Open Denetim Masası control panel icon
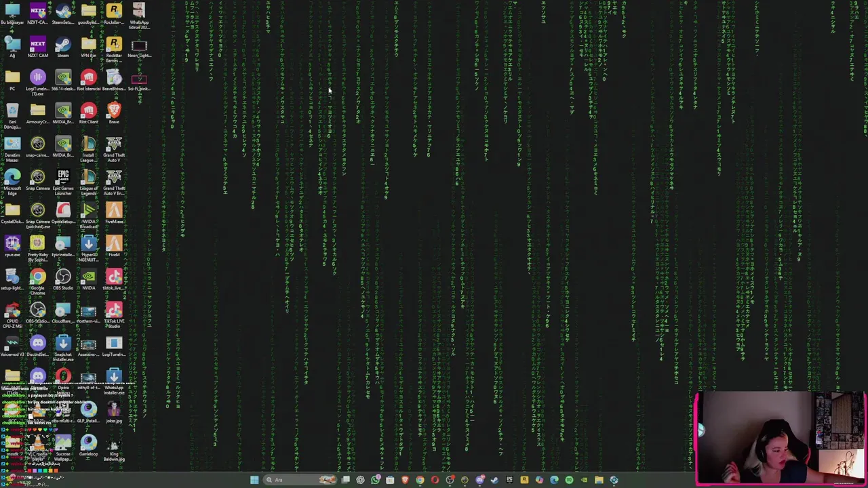The image size is (868, 488). (12, 150)
